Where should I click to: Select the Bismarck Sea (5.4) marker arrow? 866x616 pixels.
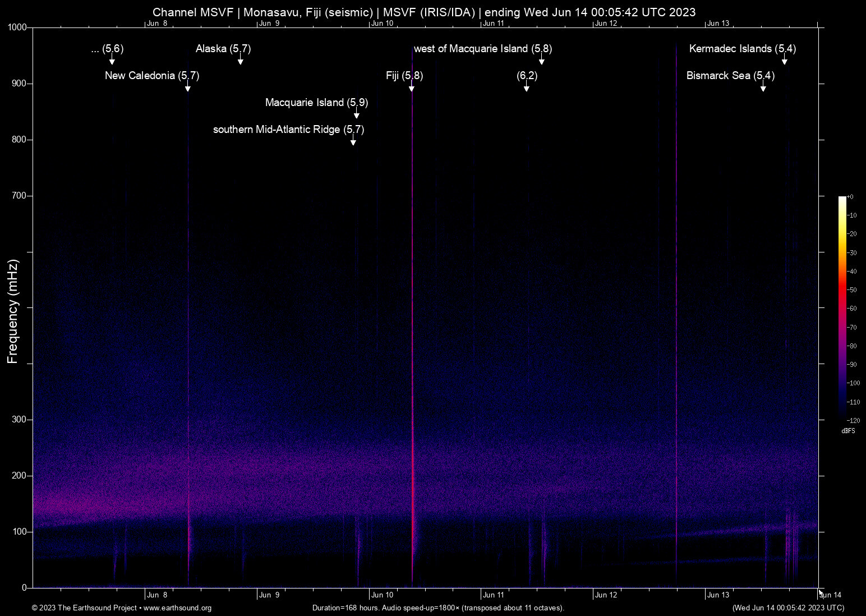pyautogui.click(x=763, y=88)
